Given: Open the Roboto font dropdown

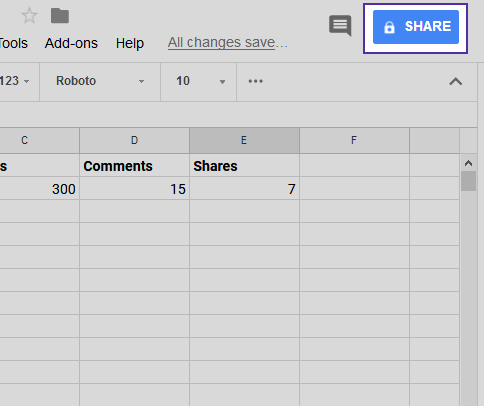Looking at the screenshot, I should coord(100,81).
